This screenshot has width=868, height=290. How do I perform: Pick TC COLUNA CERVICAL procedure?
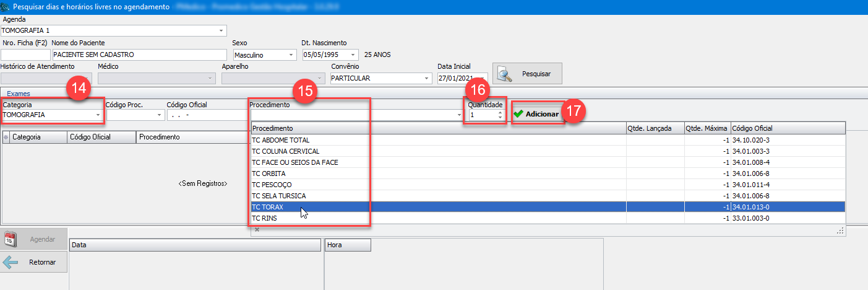pyautogui.click(x=285, y=151)
